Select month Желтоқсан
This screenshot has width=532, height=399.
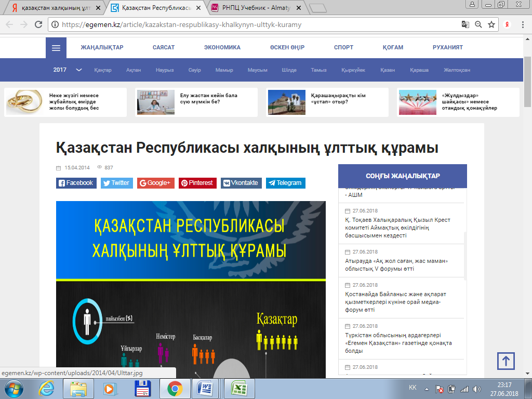point(457,70)
